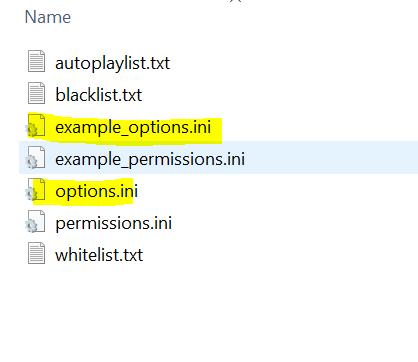Screen dimensions: 418x362
Task: Click blank area of selected example_permissions.ini row
Action: tap(330, 157)
